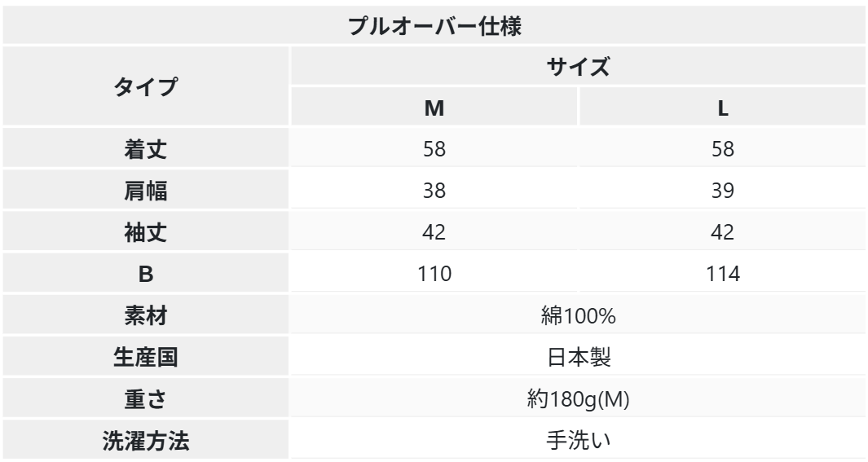Click the 着丈 row label
Screen dimensions: 868x462
click(x=145, y=149)
